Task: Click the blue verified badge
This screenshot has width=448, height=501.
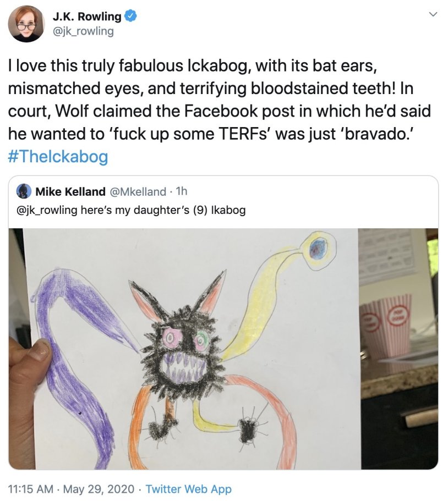Action: pyautogui.click(x=130, y=16)
